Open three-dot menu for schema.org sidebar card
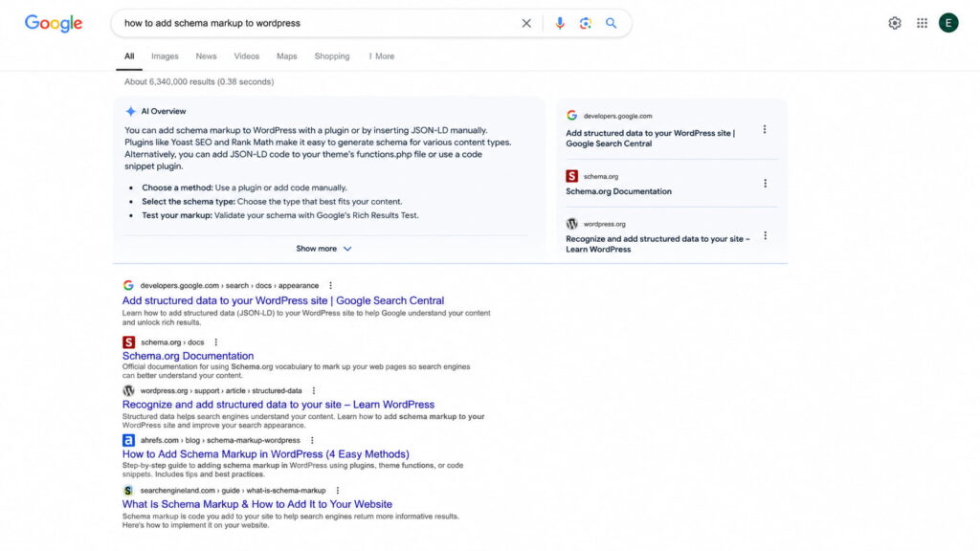Screen dimensions: 980x551 click(x=765, y=183)
